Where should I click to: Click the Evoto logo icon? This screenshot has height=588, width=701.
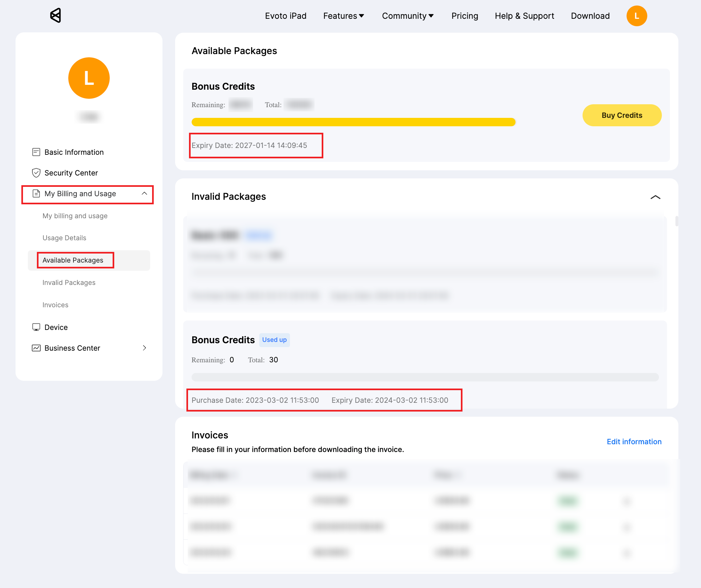55,15
